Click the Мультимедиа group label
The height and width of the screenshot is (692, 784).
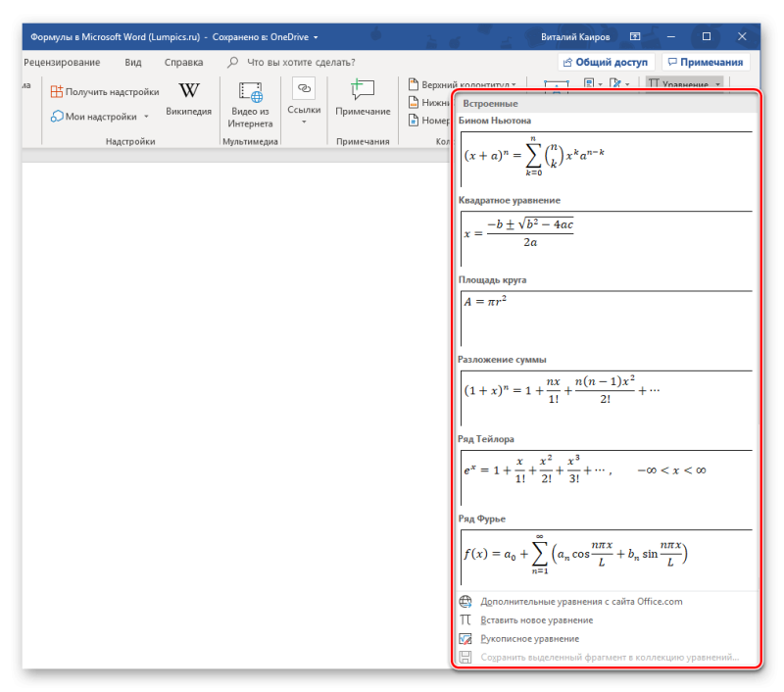point(250,141)
